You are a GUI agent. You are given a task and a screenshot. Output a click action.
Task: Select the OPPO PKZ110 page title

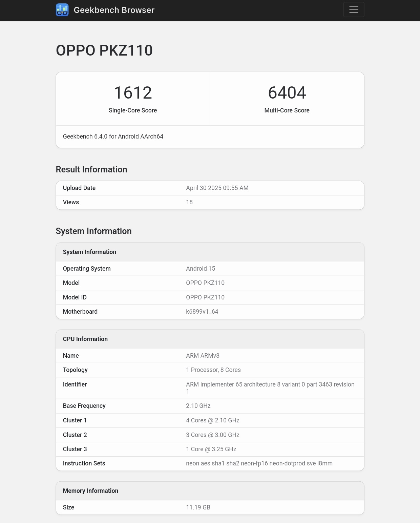tap(104, 51)
